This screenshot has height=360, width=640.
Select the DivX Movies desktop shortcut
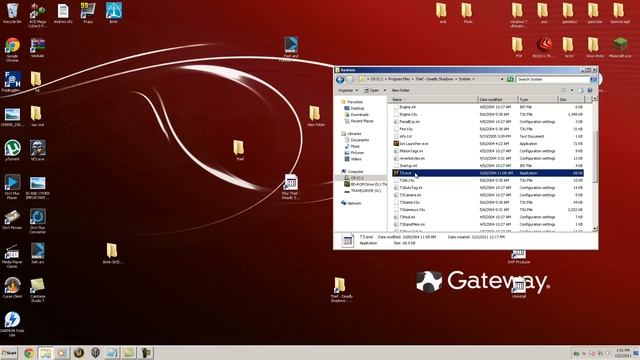click(x=12, y=220)
